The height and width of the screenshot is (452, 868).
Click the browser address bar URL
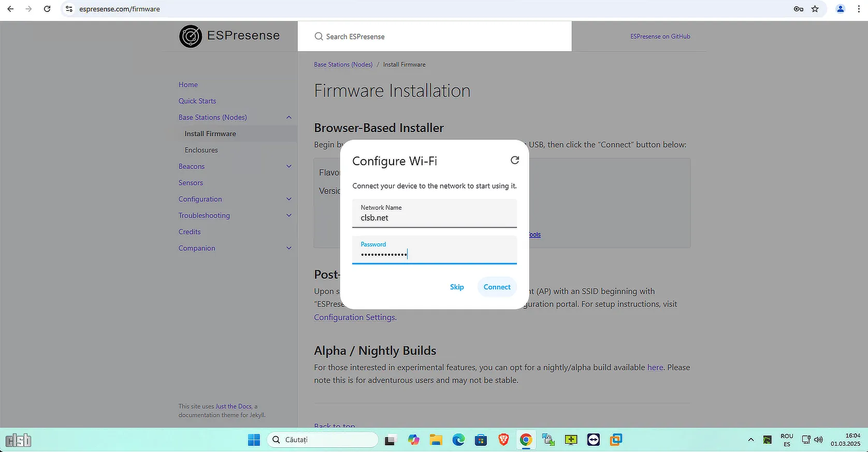coord(120,9)
